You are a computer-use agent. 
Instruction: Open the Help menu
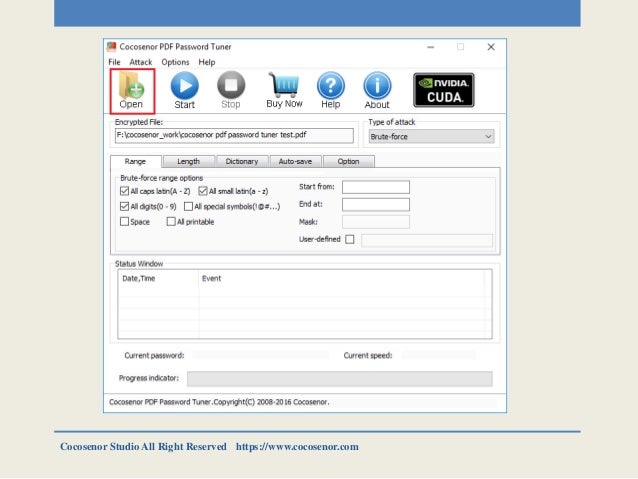[207, 62]
